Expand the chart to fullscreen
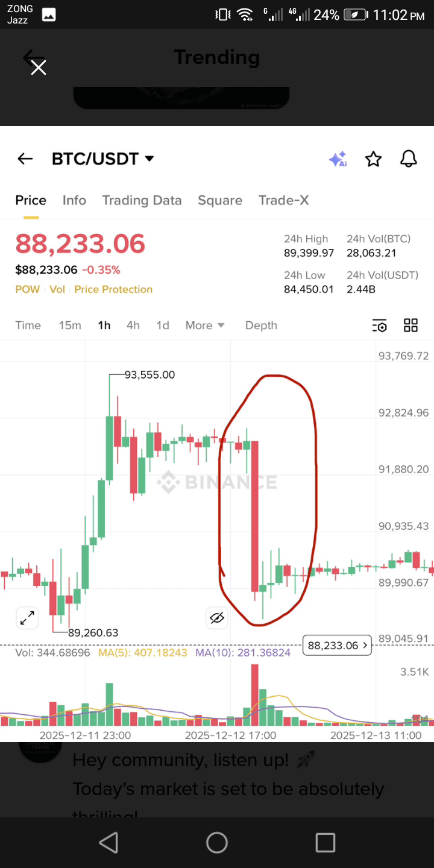 coord(27,618)
